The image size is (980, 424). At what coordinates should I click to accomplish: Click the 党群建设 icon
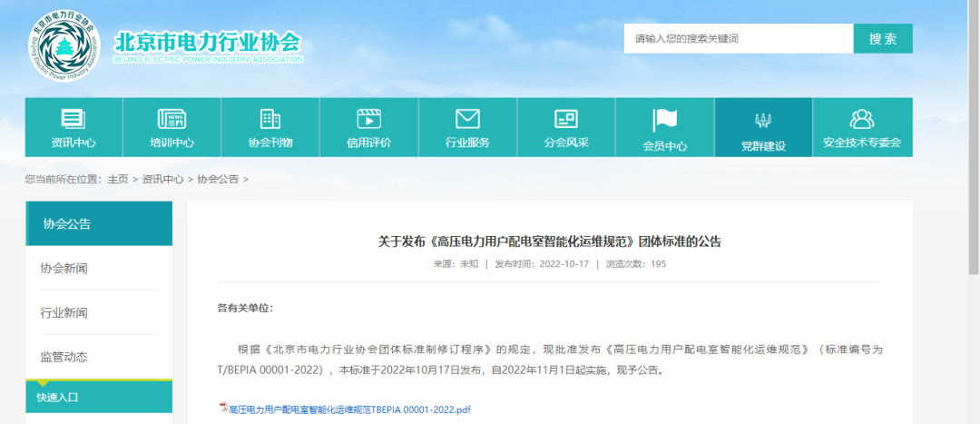(x=762, y=122)
